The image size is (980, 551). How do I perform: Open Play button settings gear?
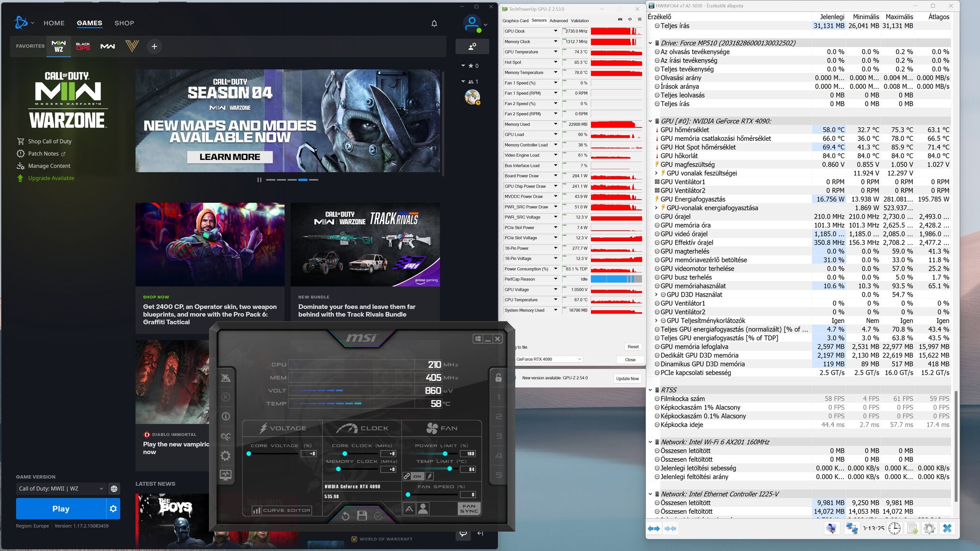[113, 509]
